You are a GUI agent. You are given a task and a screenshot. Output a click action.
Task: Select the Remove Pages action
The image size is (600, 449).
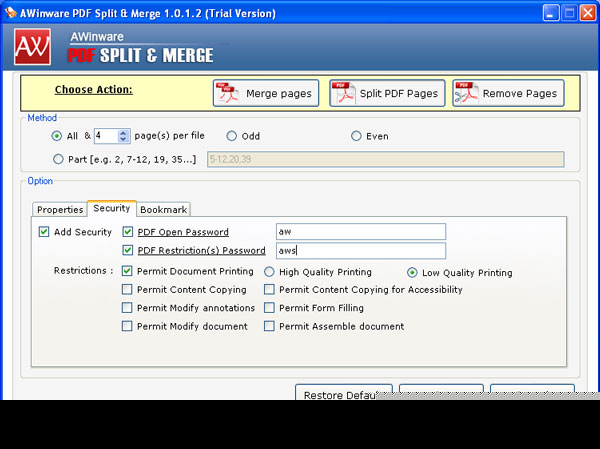pos(508,93)
